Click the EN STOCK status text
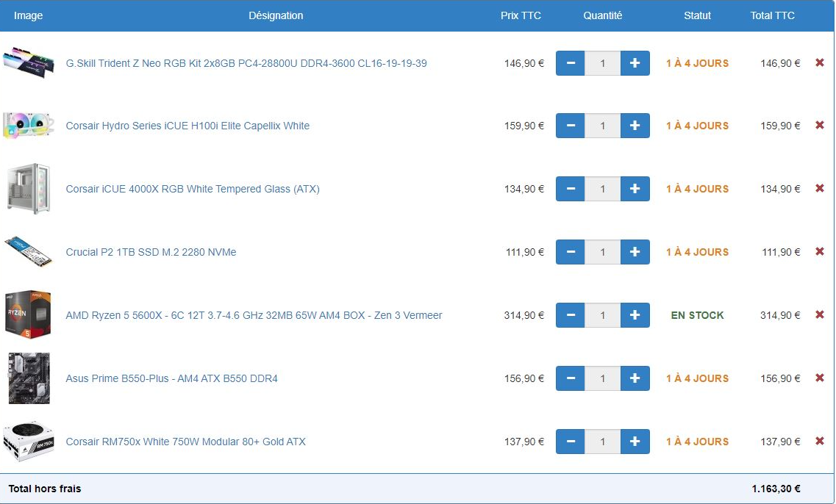This screenshot has width=836, height=504. (697, 315)
